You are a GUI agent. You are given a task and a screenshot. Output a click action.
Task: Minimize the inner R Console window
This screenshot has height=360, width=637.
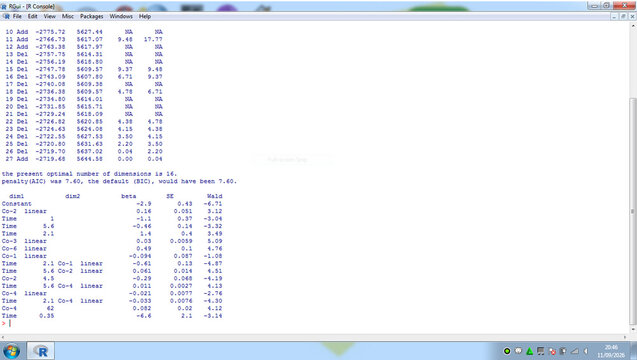tap(614, 16)
